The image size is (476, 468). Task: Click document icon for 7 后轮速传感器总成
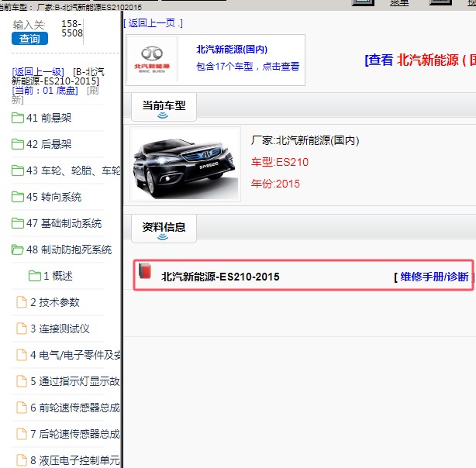pyautogui.click(x=22, y=434)
